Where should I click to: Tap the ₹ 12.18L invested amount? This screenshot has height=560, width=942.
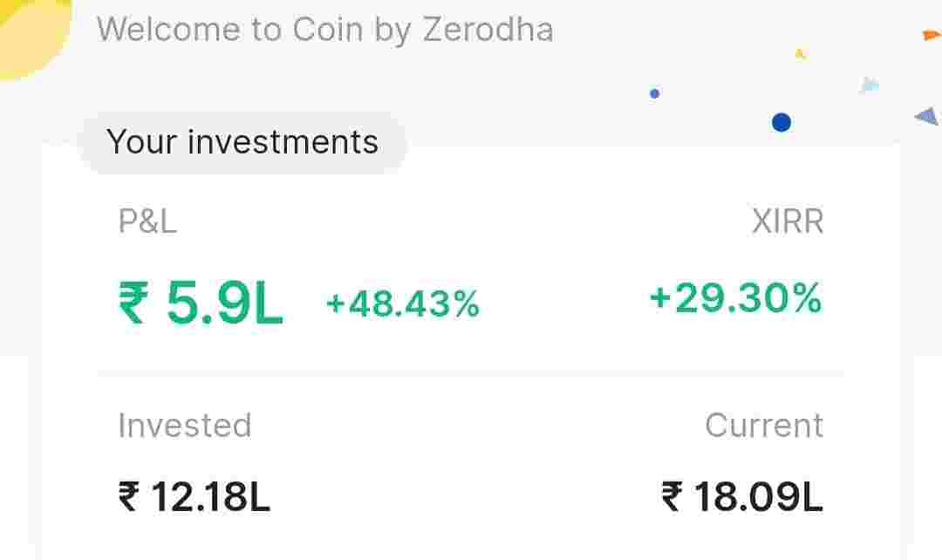pyautogui.click(x=195, y=497)
